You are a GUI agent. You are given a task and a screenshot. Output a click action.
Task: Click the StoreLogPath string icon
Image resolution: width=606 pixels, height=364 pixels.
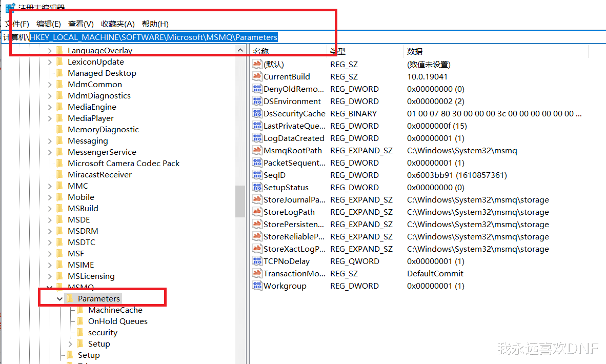(257, 212)
